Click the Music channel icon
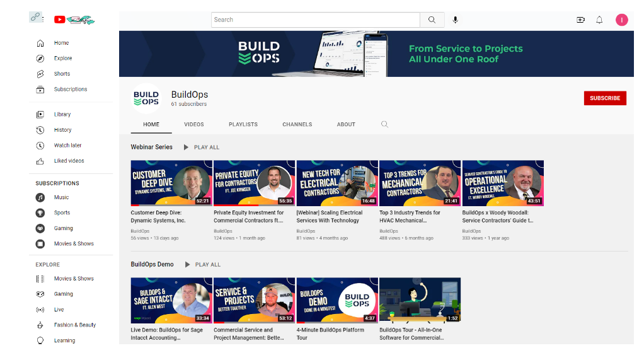The image size is (644, 360). click(40, 198)
